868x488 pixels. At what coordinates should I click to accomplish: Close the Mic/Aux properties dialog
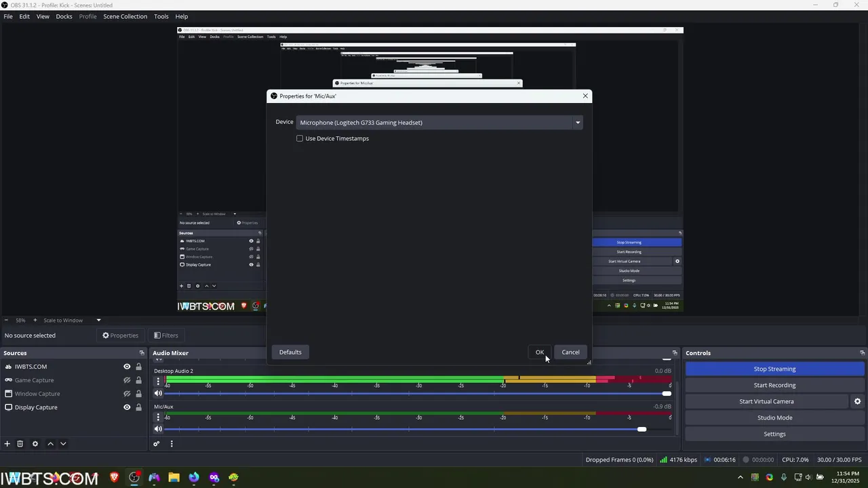tap(585, 96)
